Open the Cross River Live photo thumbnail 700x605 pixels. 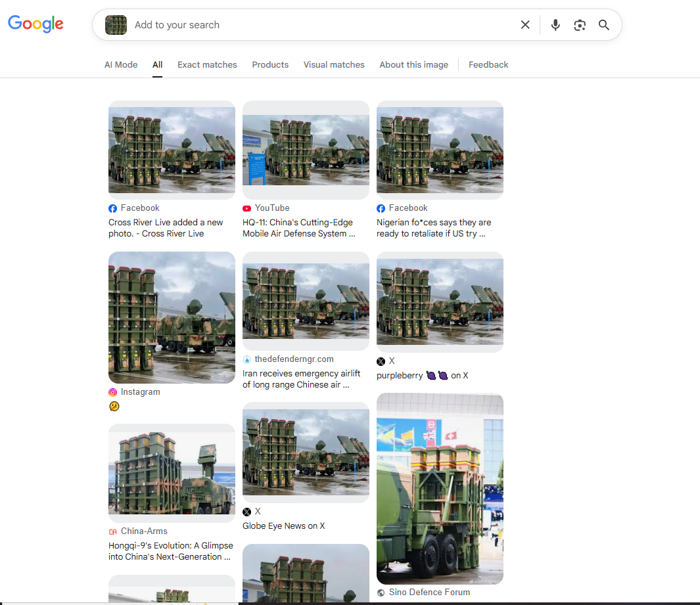coord(172,150)
